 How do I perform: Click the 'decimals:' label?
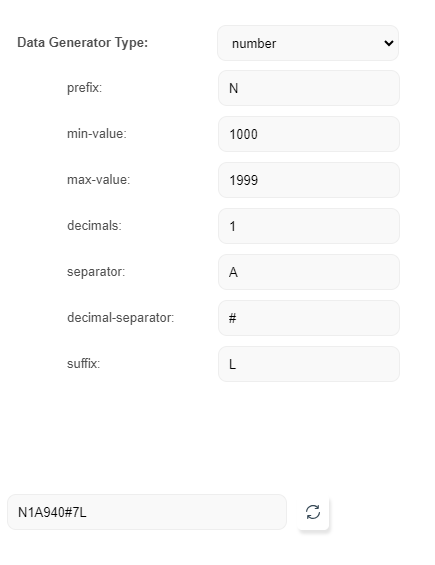point(94,226)
